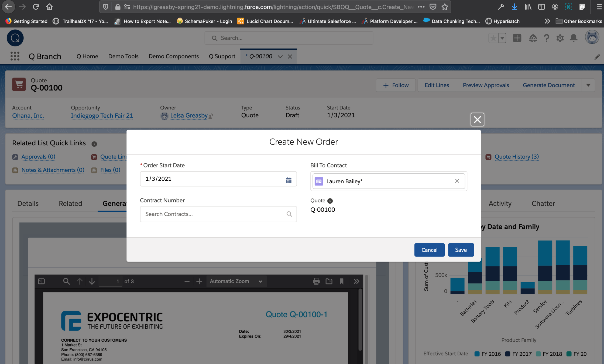Open the Automatic Zoom dropdown
Viewport: 604px width, 364px height.
coord(236,281)
